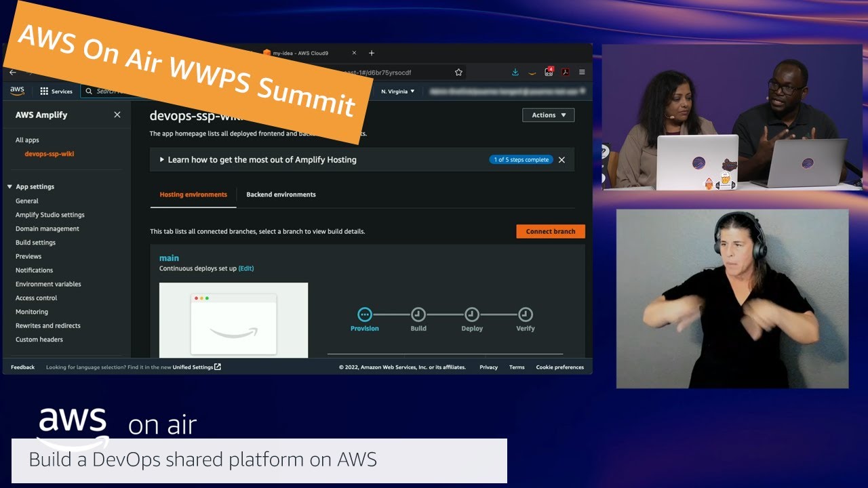Open a new browser tab
Screen dimensions: 868x488
(x=372, y=53)
